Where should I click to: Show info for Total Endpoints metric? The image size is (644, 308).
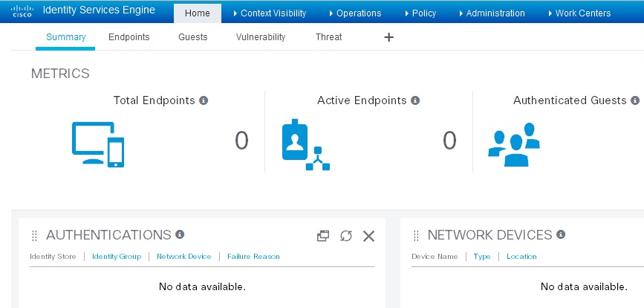204,100
